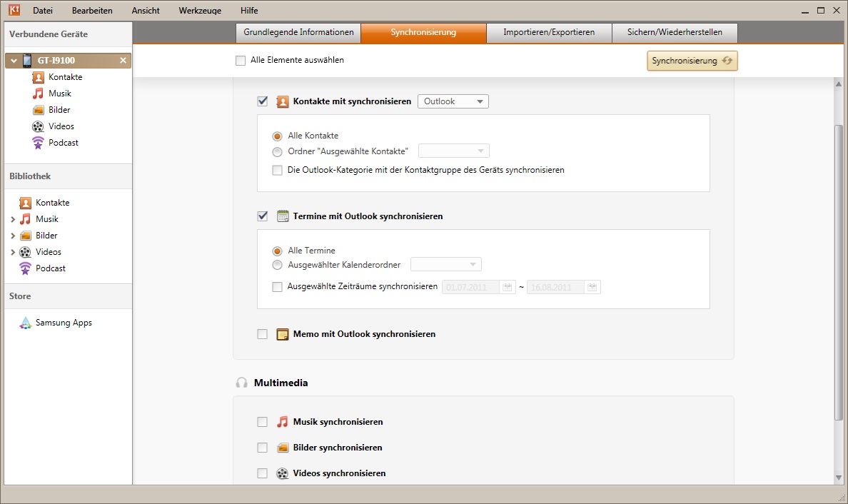Click the Kies logo in title bar

[x=14, y=10]
